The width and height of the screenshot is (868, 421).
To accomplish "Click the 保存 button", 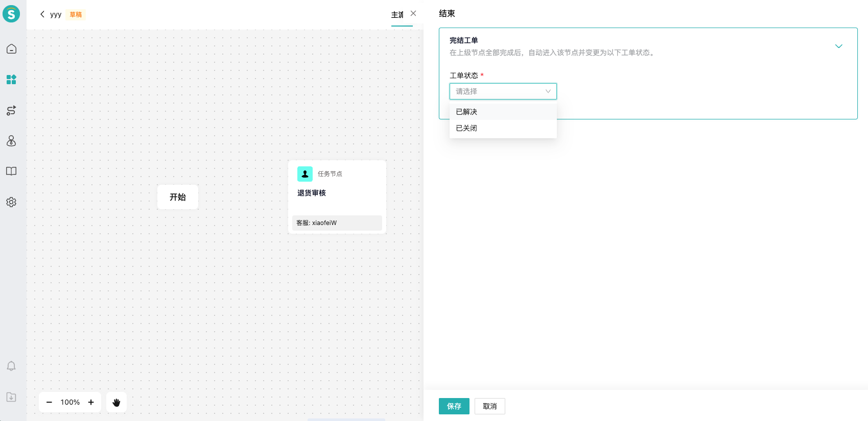I will click(454, 406).
